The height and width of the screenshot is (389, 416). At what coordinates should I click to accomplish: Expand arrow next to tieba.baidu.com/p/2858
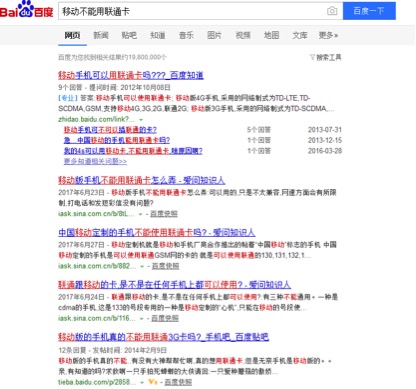(x=142, y=382)
